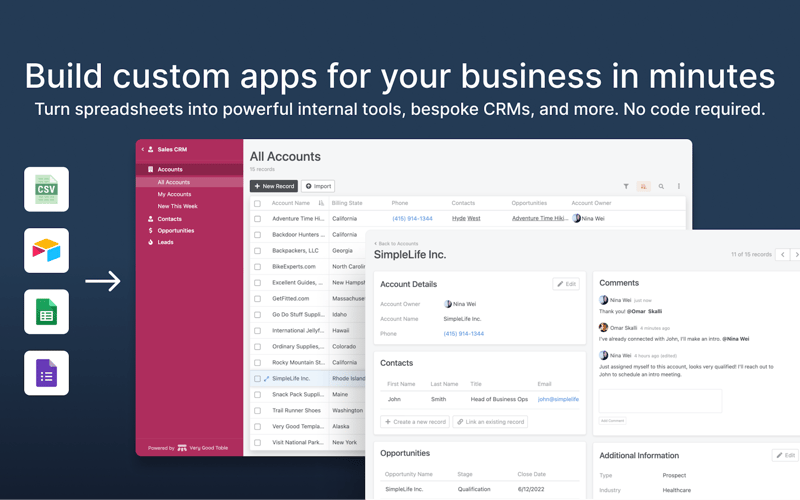Click Hyde West contact link
This screenshot has width=800, height=500.
click(466, 218)
